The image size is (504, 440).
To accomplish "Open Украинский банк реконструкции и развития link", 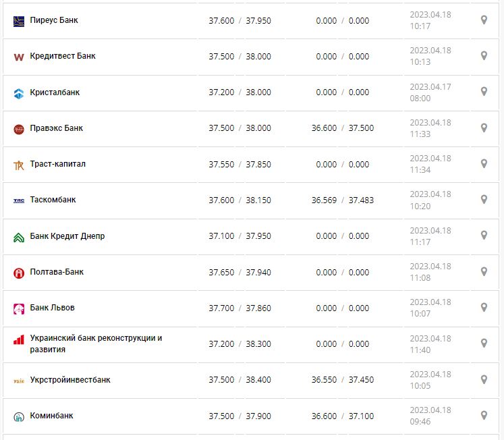I will point(96,343).
